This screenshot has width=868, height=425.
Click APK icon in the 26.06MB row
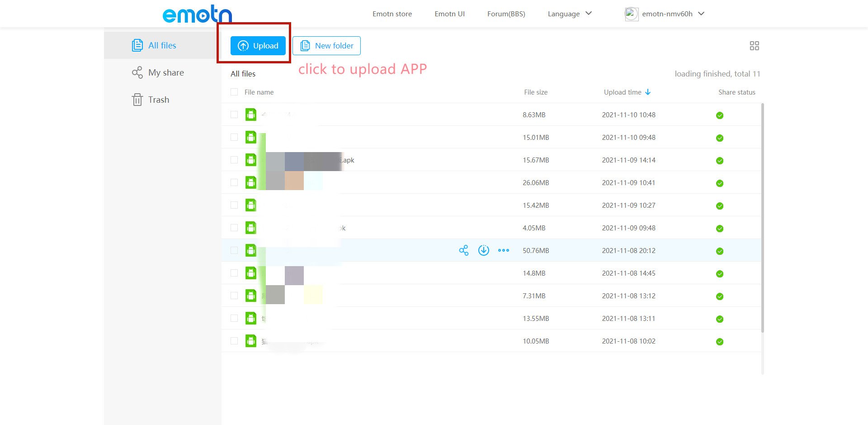point(250,182)
